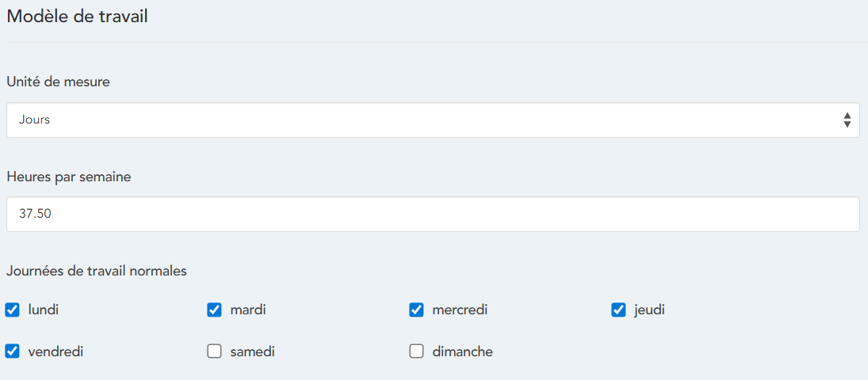Click the "Modèle de travail" section heading
This screenshot has width=868, height=380.
78,17
